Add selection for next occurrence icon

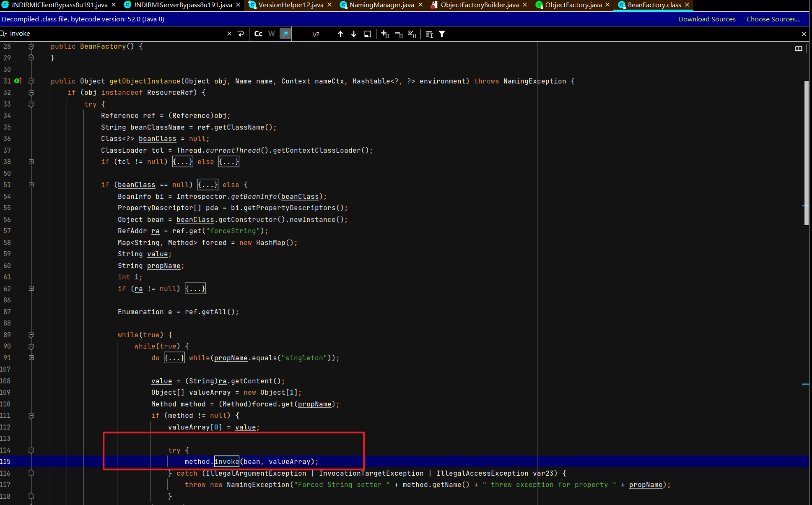pyautogui.click(x=385, y=34)
